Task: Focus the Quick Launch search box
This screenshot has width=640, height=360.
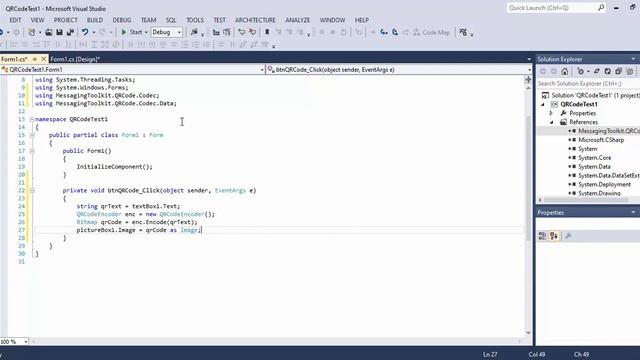Action: (x=552, y=8)
